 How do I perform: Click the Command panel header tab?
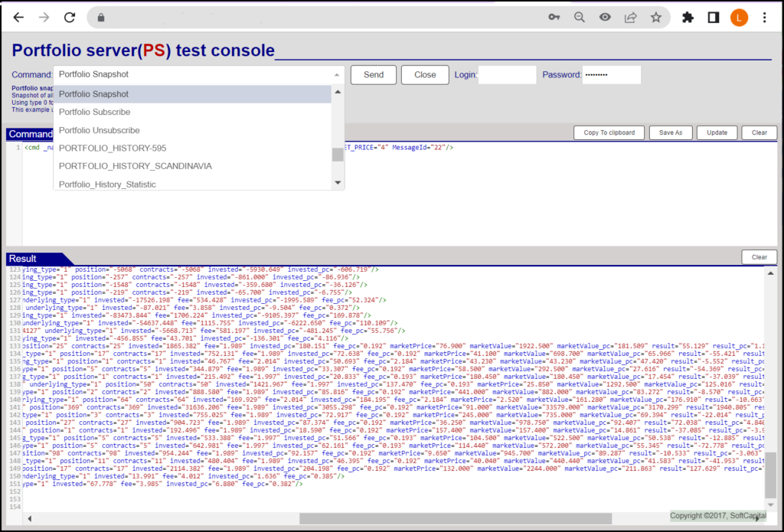30,134
